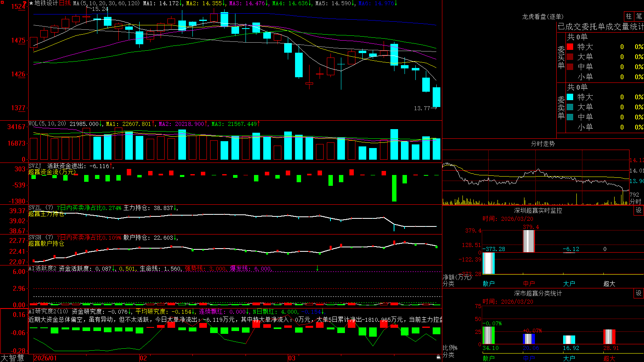Click the MA(5,10,20,30,60,120) indicator label
644x362 pixels.
[107, 3]
